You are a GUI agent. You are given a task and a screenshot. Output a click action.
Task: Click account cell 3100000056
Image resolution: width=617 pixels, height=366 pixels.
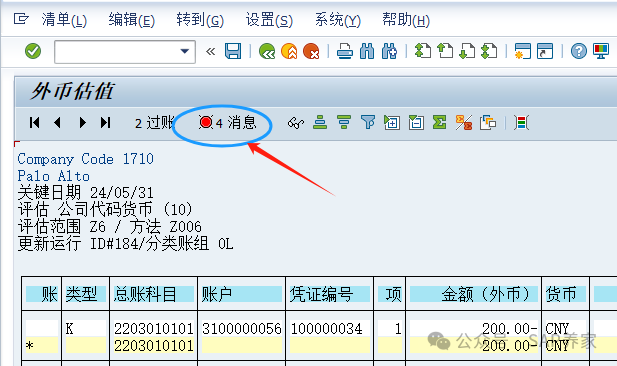[242, 329]
